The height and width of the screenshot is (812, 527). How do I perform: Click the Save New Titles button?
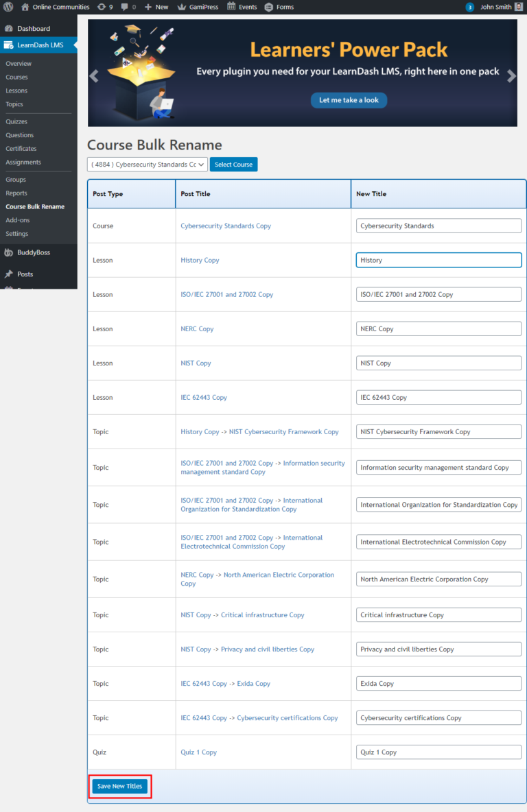coord(119,786)
